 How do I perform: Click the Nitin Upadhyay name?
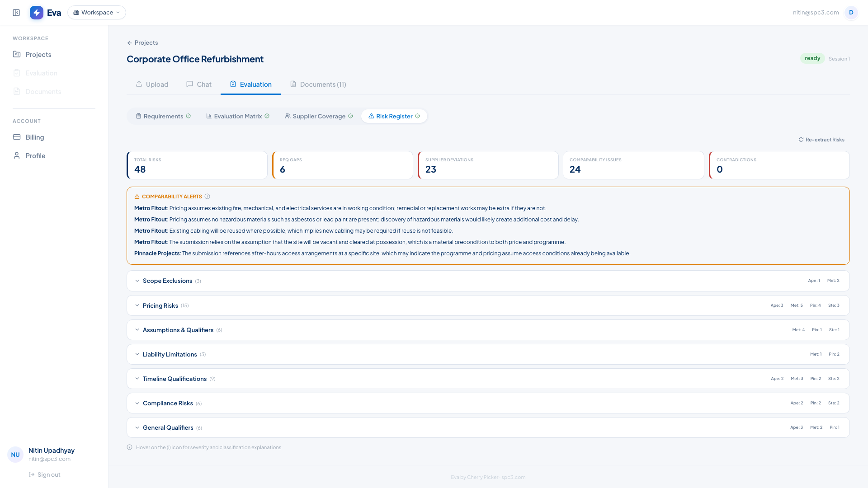point(52,450)
